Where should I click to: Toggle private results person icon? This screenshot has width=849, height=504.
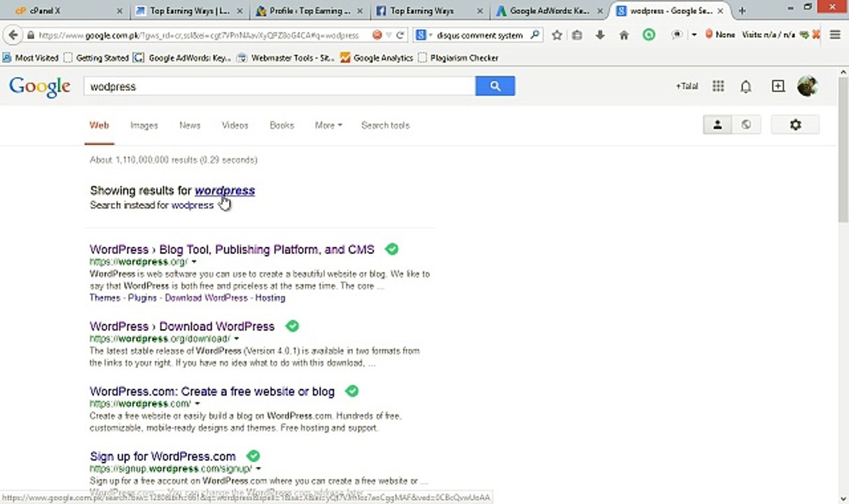(717, 125)
